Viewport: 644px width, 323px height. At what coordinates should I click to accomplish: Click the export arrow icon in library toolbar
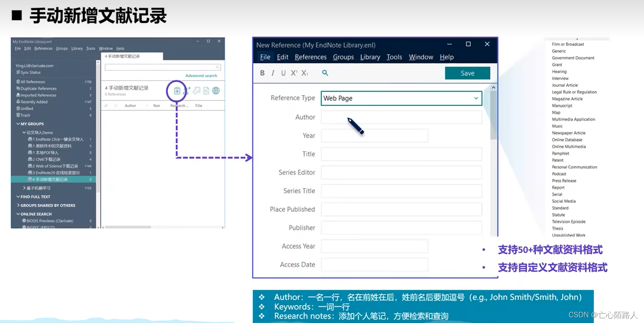click(x=197, y=91)
